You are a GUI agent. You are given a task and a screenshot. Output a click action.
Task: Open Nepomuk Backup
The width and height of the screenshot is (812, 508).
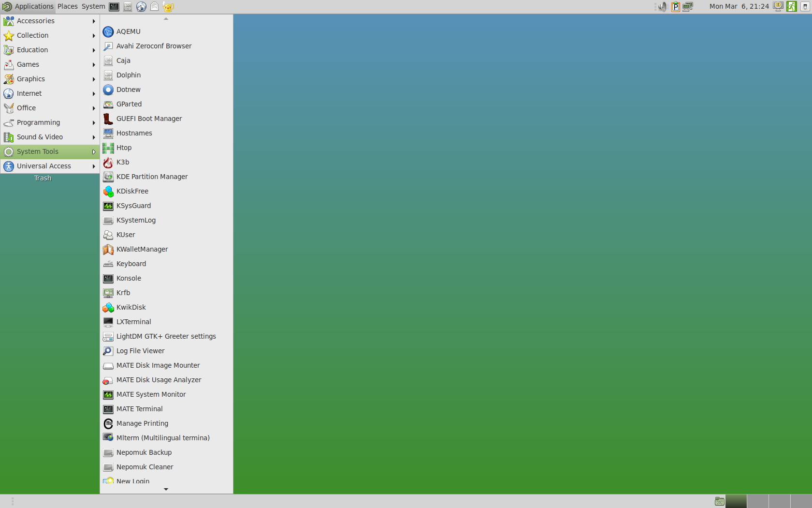click(166, 452)
